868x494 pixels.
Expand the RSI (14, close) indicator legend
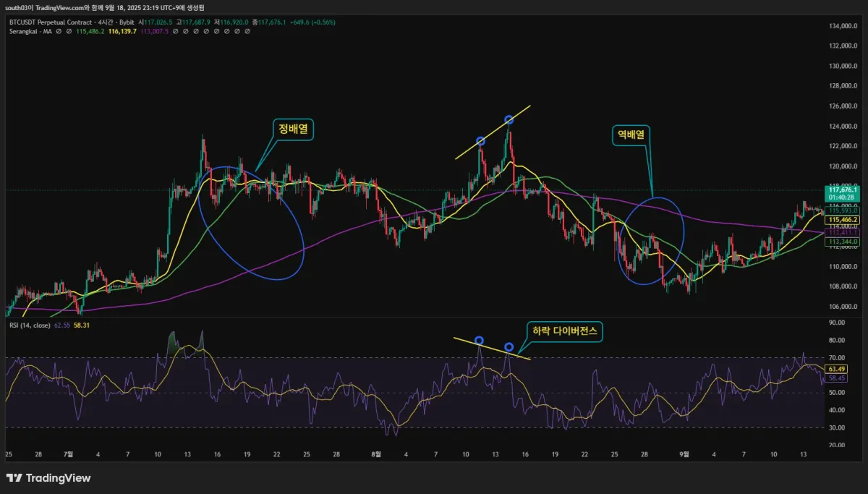29,326
